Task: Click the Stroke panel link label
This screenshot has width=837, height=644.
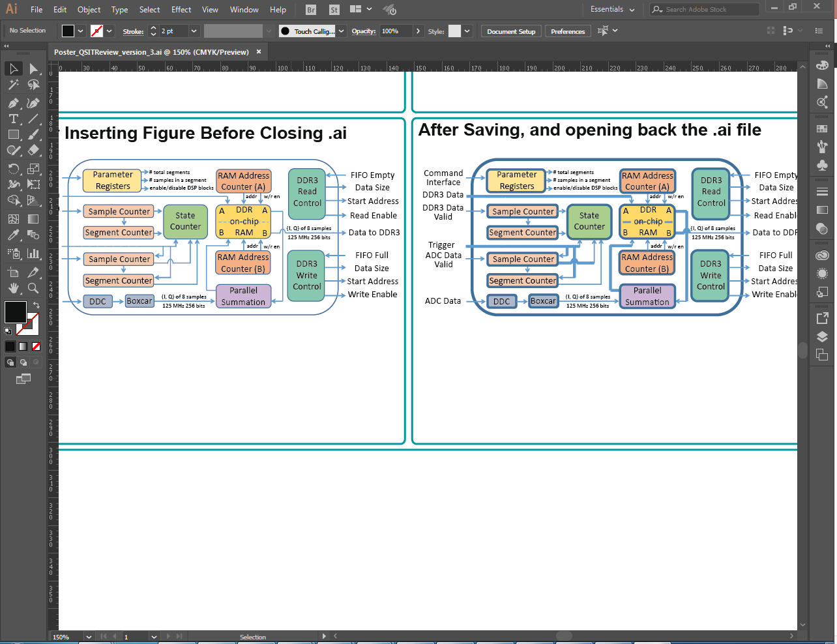Action: [x=133, y=31]
